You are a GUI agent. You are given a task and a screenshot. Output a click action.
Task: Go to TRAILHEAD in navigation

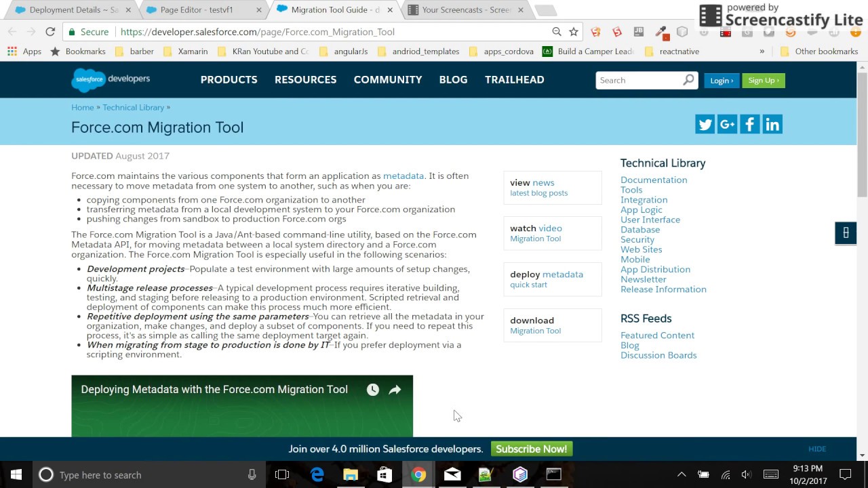[515, 80]
